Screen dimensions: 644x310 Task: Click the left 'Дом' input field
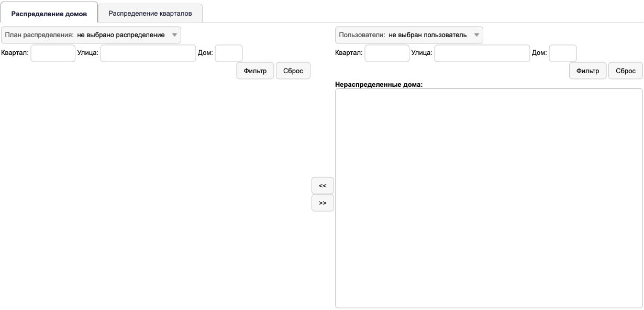(x=229, y=53)
